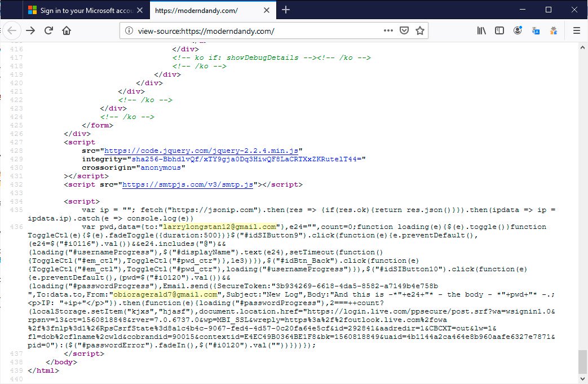Screen dimensions: 588x384
Task: Click the closing script tag on line 437
Action: tap(84, 354)
